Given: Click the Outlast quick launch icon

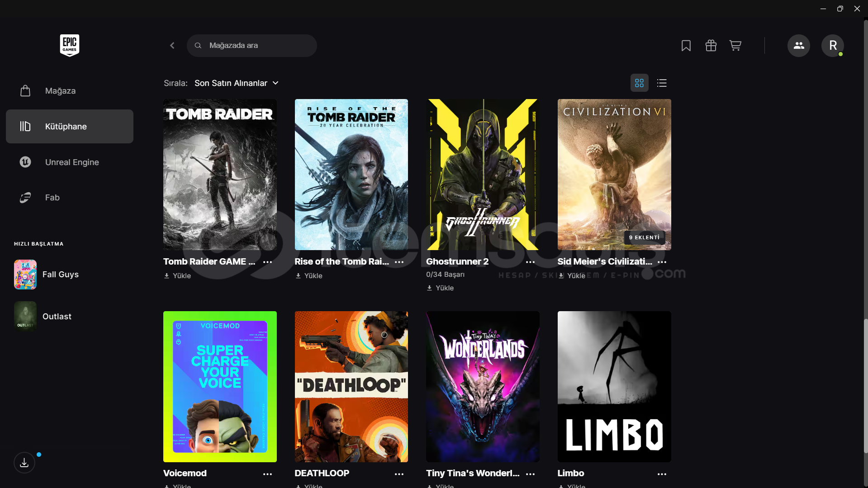Looking at the screenshot, I should tap(25, 317).
